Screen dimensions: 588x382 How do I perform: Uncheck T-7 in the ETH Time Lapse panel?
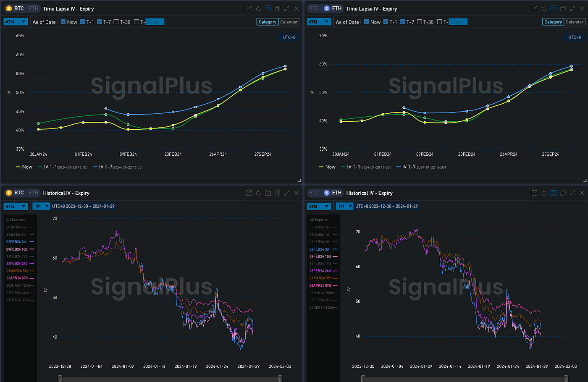click(x=402, y=22)
